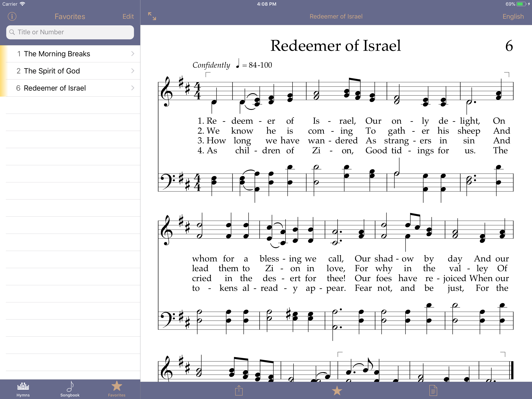Expand sheet music to full screen
The image size is (532, 399).
pyautogui.click(x=152, y=16)
